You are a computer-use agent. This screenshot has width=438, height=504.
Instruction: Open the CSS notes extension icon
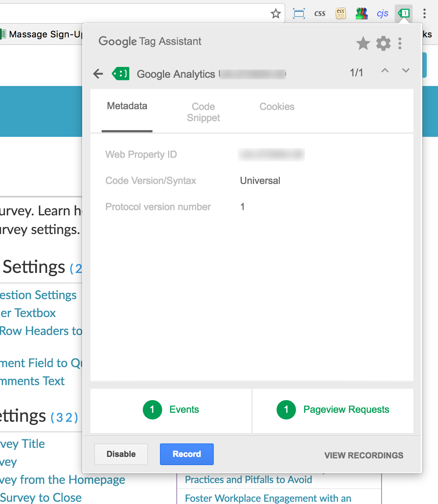(x=340, y=13)
